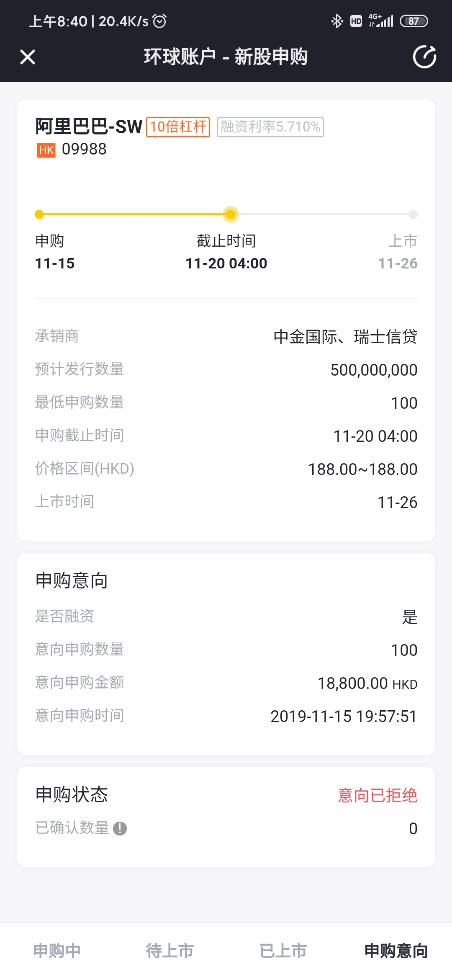Tap the Bluetooth status bar icon

coord(336,21)
